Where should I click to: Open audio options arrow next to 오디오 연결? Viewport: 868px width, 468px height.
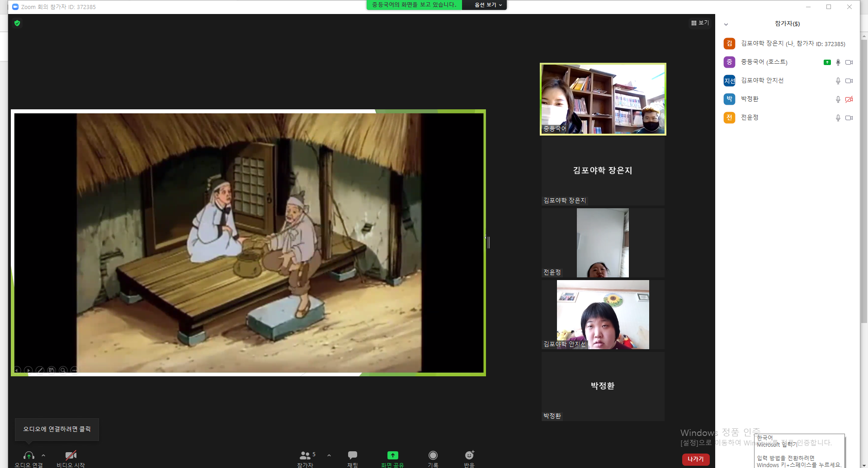coord(43,455)
